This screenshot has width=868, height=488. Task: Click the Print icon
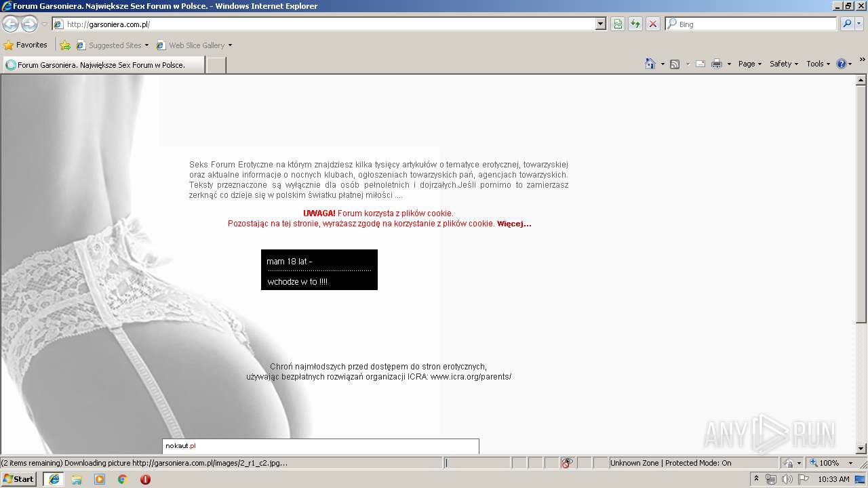(x=717, y=64)
